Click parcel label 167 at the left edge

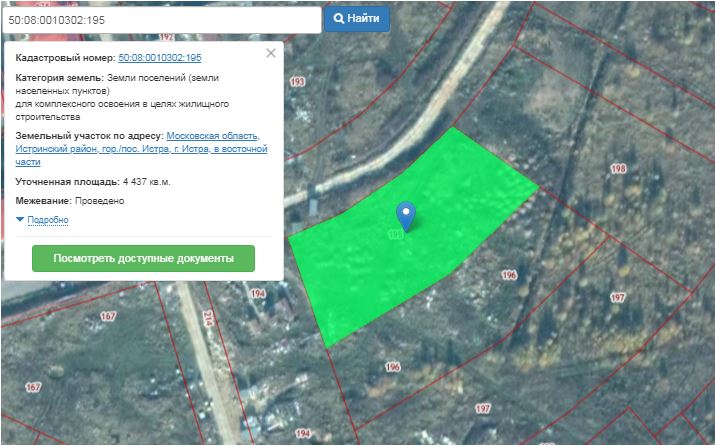(x=33, y=387)
